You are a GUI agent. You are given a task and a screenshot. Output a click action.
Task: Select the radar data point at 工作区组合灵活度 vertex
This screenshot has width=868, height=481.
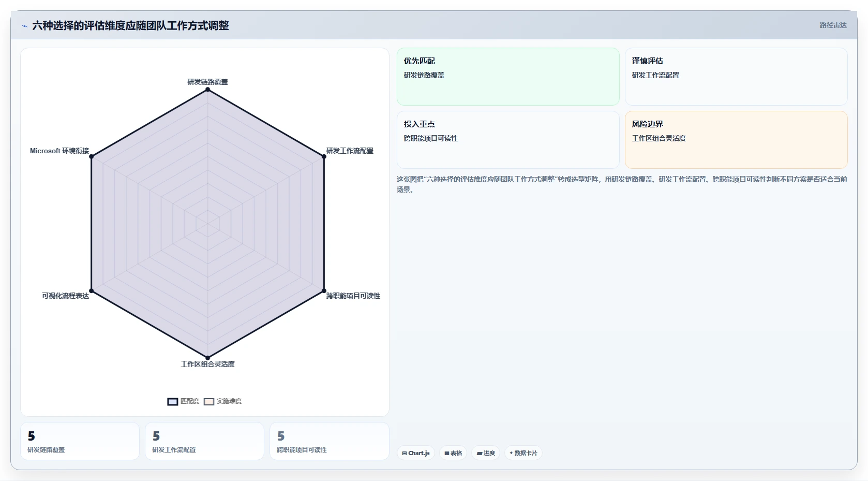208,357
